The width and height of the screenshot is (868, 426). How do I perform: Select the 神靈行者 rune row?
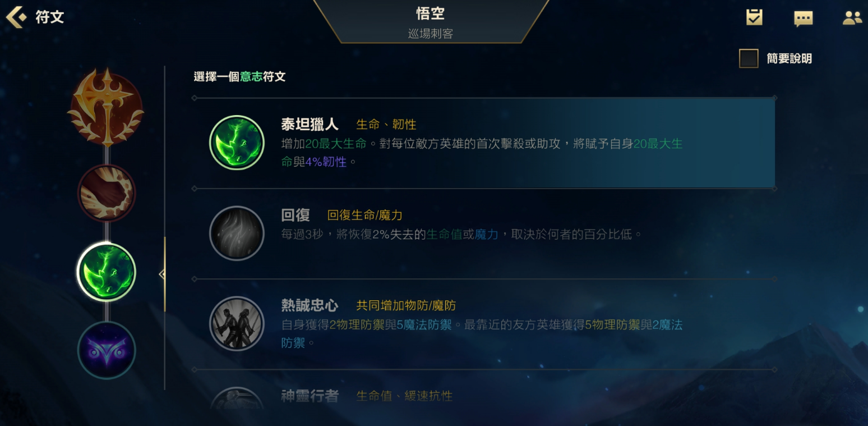484,396
